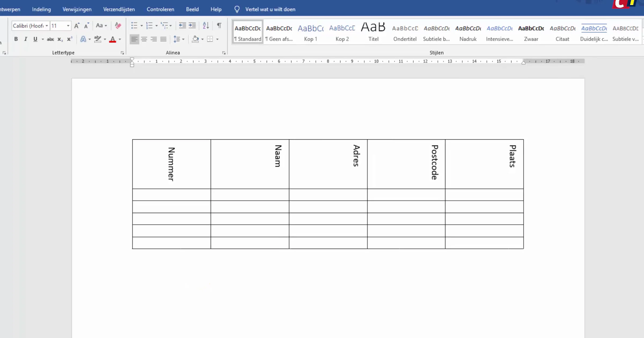Image resolution: width=644 pixels, height=338 pixels.
Task: Toggle superscript formatting
Action: point(69,39)
